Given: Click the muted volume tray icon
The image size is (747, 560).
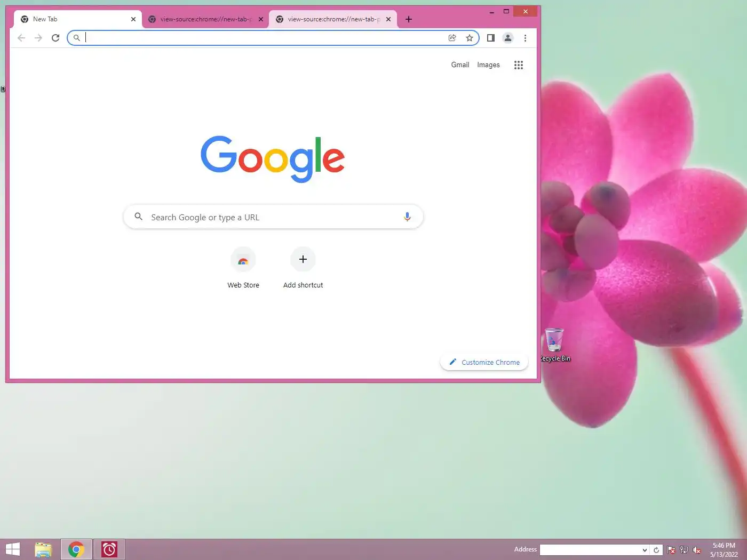Looking at the screenshot, I should point(697,550).
